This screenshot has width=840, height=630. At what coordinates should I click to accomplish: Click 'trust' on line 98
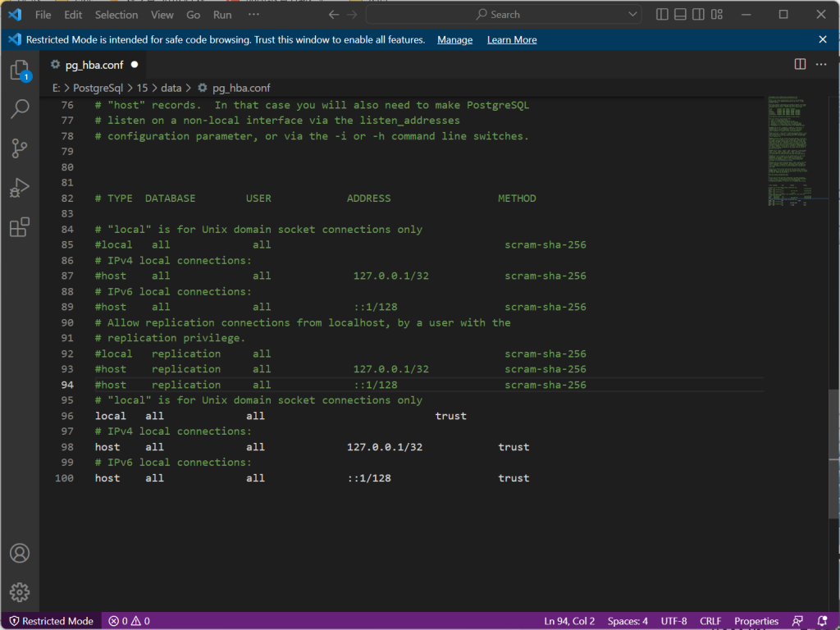pyautogui.click(x=514, y=447)
